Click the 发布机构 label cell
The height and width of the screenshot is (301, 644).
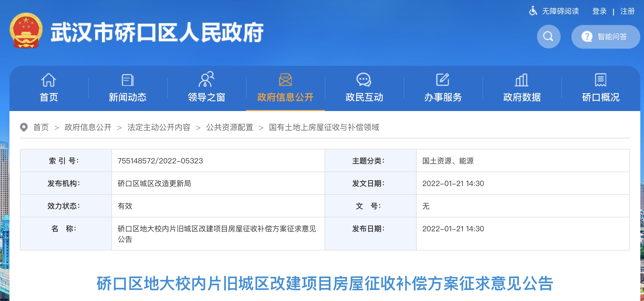(66, 183)
